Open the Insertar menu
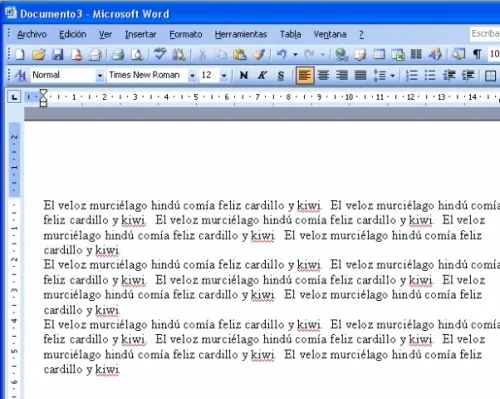The height and width of the screenshot is (399, 500). point(140,34)
